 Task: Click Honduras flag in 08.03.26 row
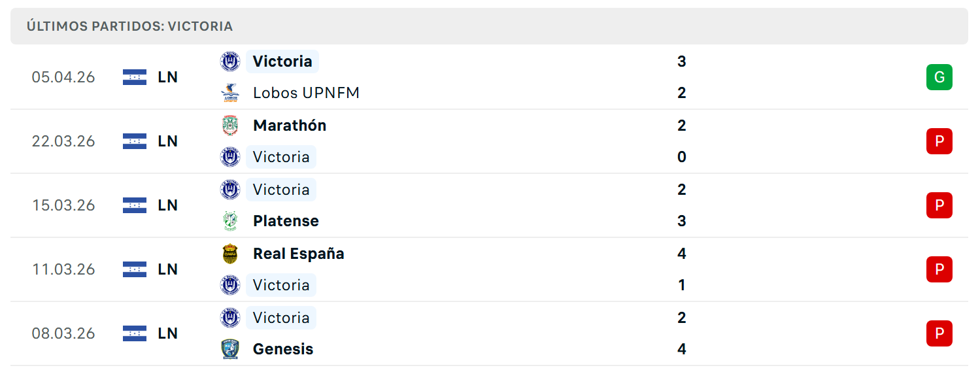pyautogui.click(x=135, y=333)
